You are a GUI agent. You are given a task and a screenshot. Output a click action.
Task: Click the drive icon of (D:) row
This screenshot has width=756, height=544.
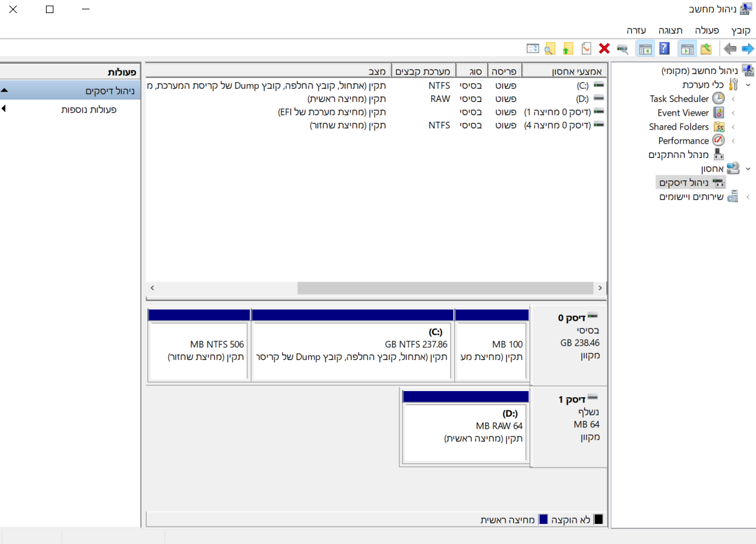click(599, 98)
